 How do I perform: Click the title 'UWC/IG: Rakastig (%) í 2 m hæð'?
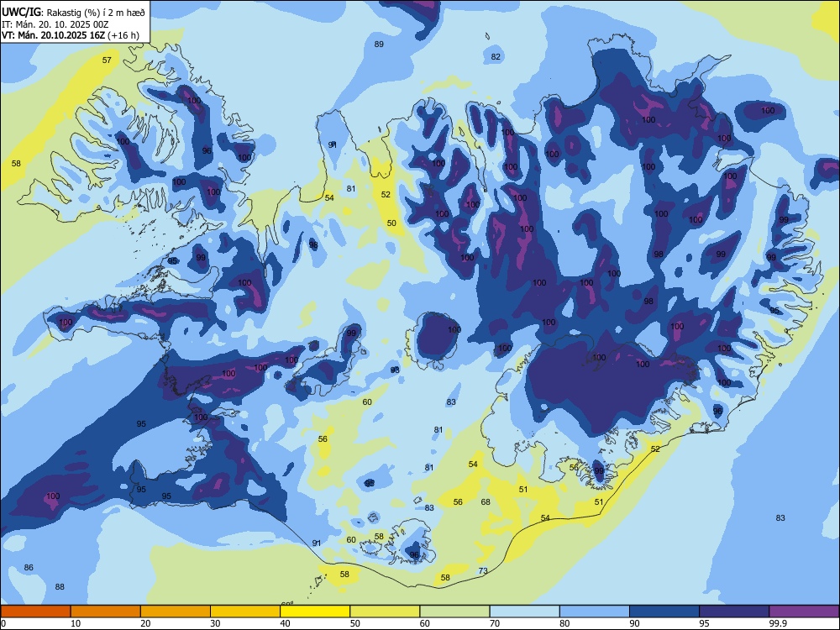point(73,13)
